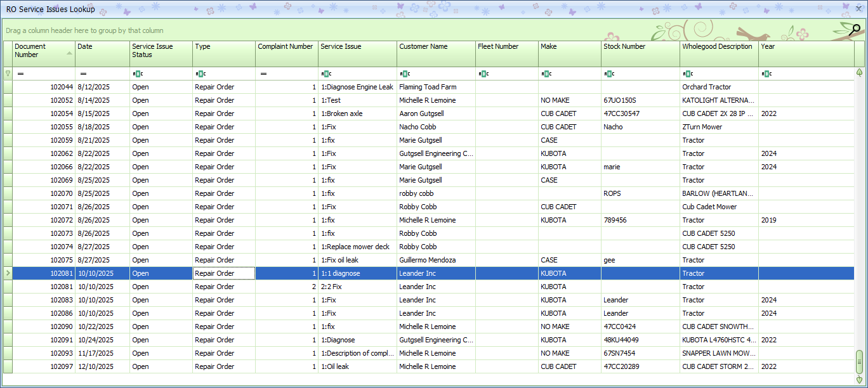Click the scroll up arrow of the grid
Image resolution: width=868 pixels, height=388 pixels.
coord(860,72)
